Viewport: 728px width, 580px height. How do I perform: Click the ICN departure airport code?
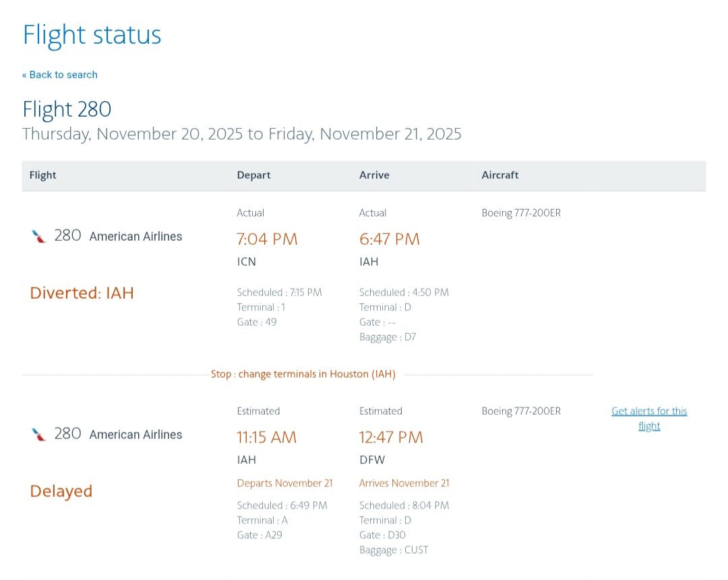tap(247, 262)
